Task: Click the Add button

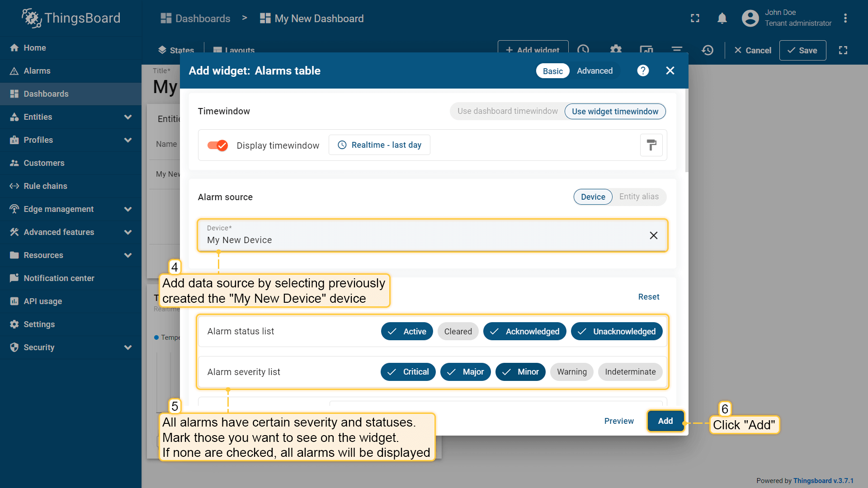Action: tap(665, 421)
